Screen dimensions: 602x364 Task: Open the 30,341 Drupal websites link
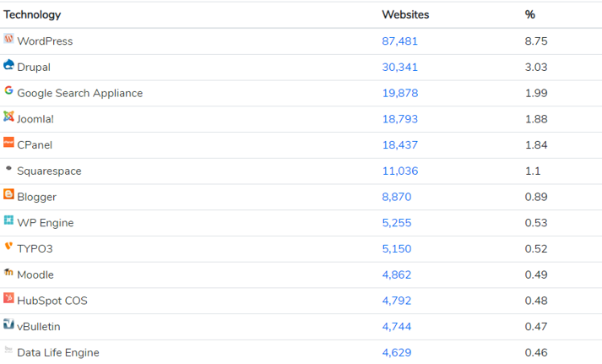pos(399,68)
